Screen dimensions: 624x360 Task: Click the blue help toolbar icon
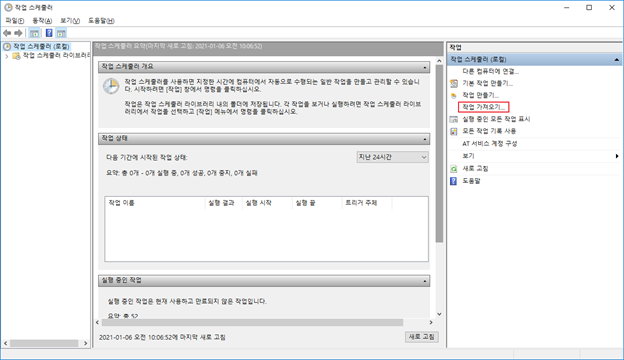point(49,33)
